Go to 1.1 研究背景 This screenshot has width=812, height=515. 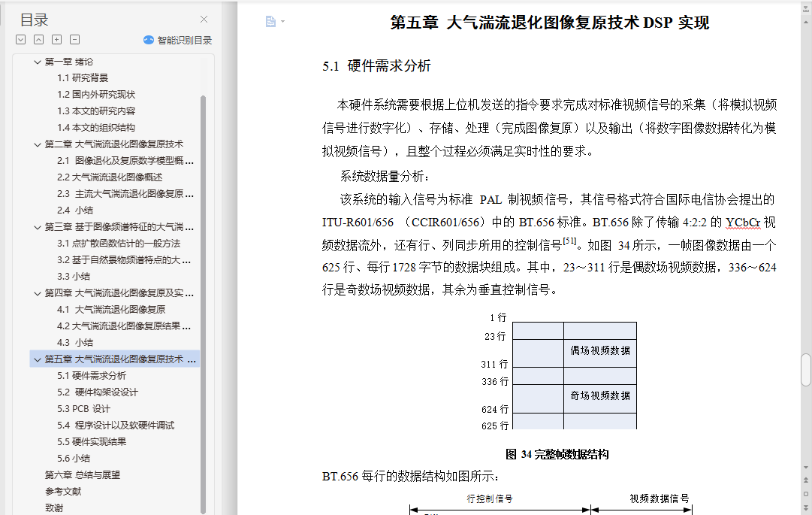[83, 77]
